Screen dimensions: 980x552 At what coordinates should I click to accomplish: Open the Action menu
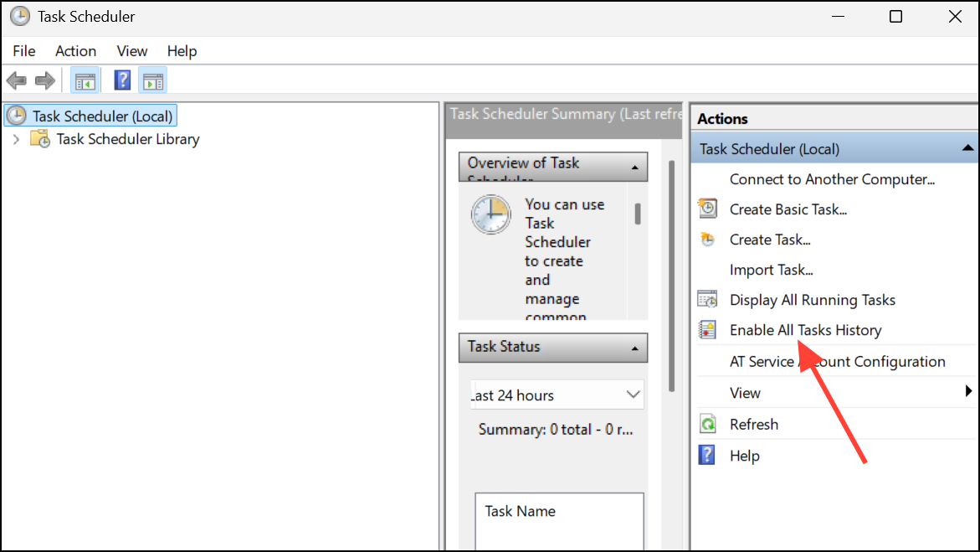tap(75, 51)
